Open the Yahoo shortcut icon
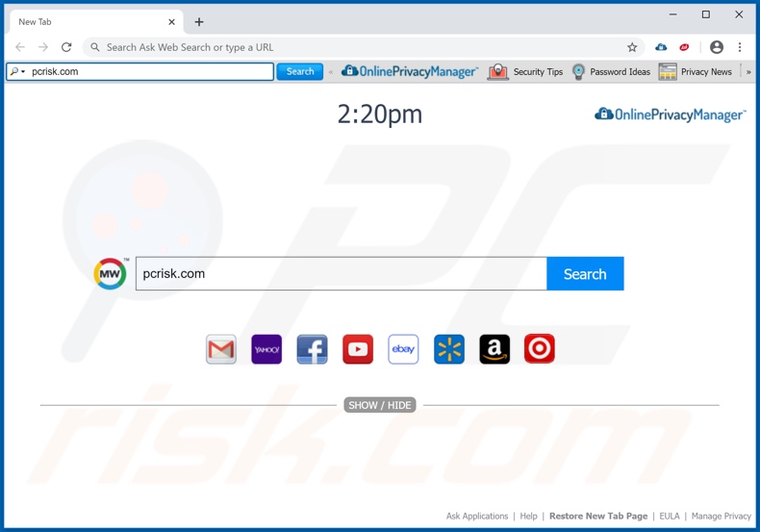This screenshot has width=760, height=532. (x=266, y=349)
